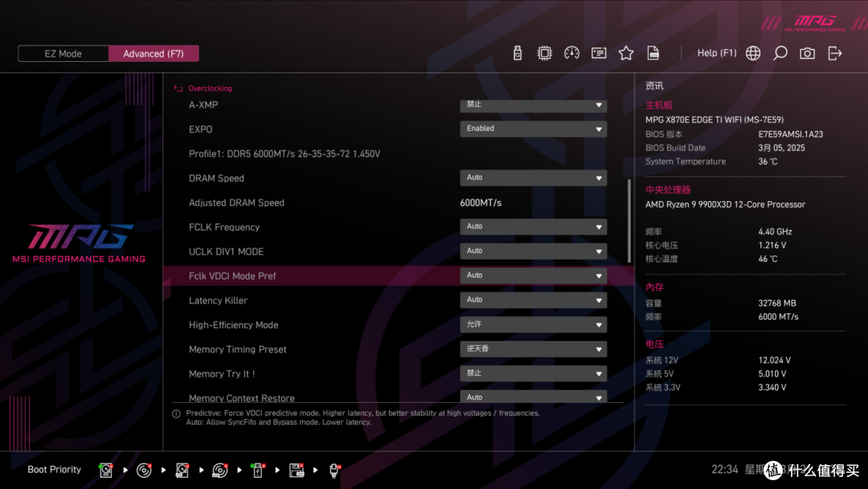This screenshot has width=868, height=489.
Task: Select the USB flash key boot device icon
Action: (x=257, y=471)
